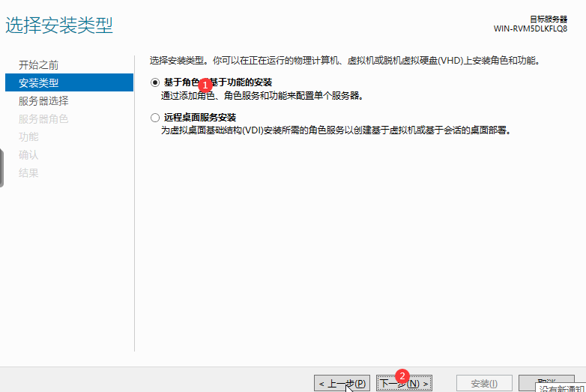
Task: Click the 没有新通知 notification tooltip
Action: tap(562, 388)
